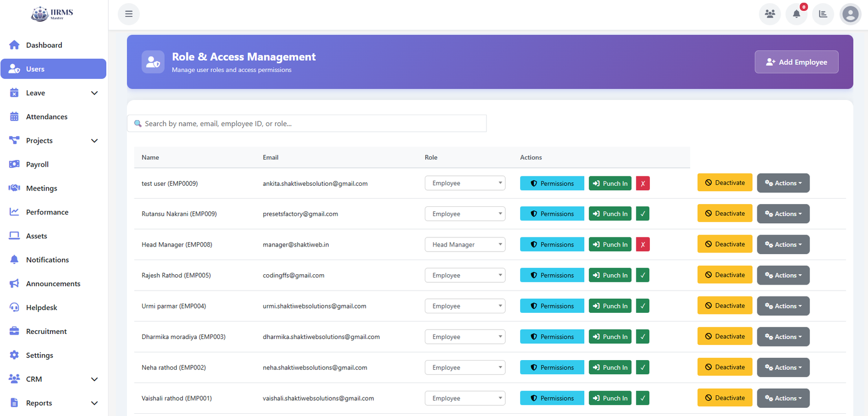
Task: Deactivate Dharmika moradiya's account
Action: (x=725, y=336)
